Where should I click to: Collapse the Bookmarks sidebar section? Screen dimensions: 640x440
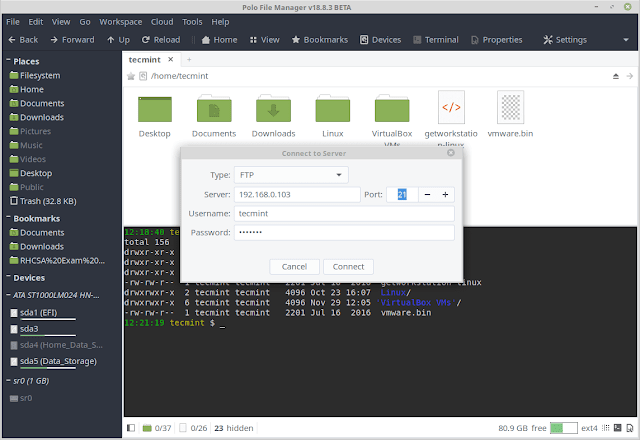[x=8, y=218]
